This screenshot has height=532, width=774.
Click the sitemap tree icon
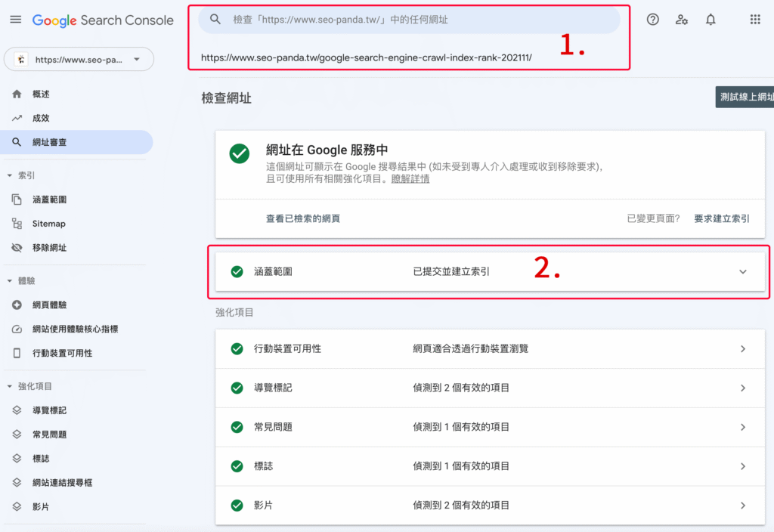(x=17, y=224)
